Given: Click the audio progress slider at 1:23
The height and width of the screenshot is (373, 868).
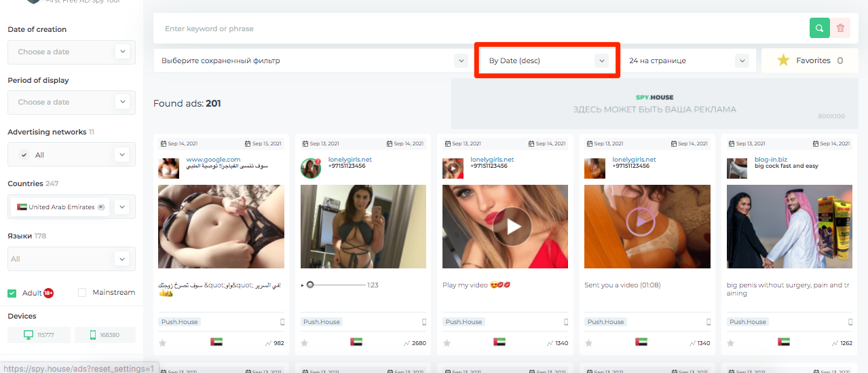Looking at the screenshot, I should (x=337, y=285).
